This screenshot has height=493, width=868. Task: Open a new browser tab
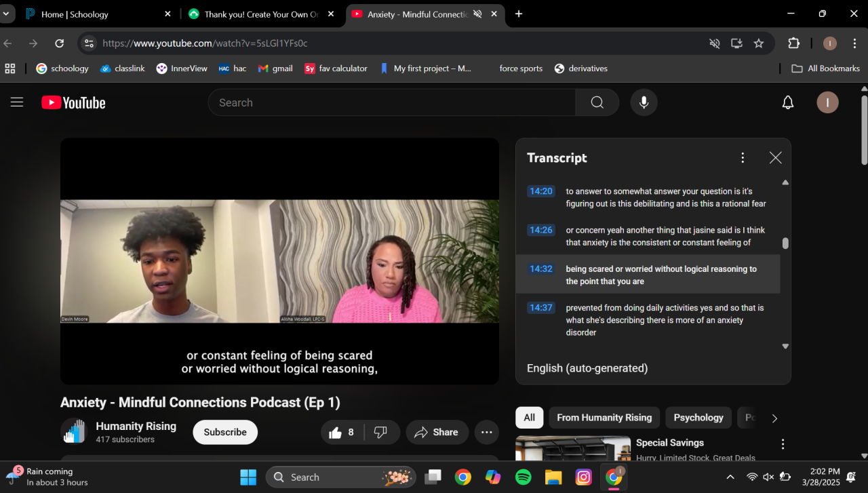(519, 14)
